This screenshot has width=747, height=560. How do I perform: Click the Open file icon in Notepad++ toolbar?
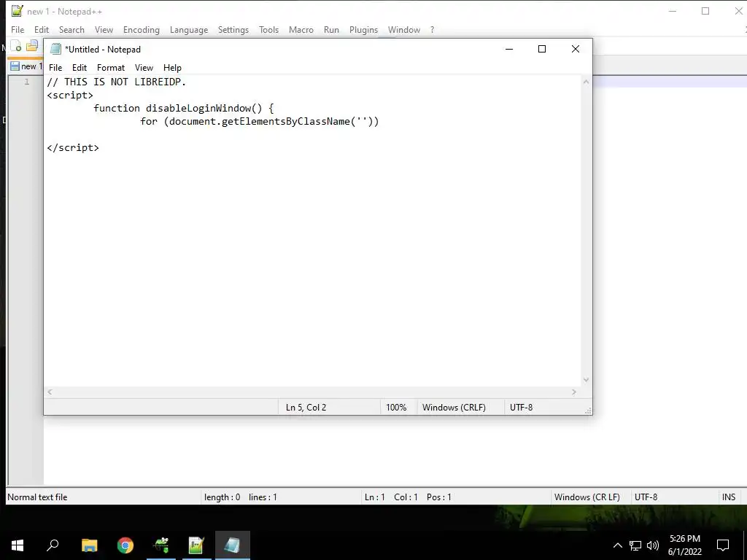[32, 46]
